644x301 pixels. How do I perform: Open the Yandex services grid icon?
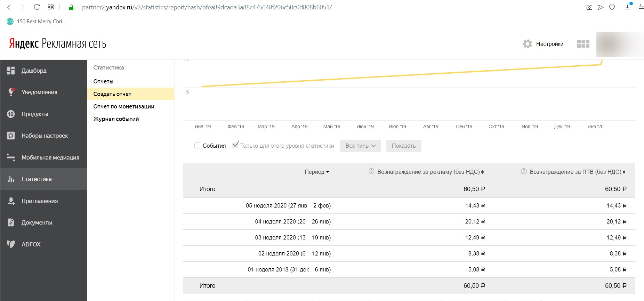[x=583, y=44]
